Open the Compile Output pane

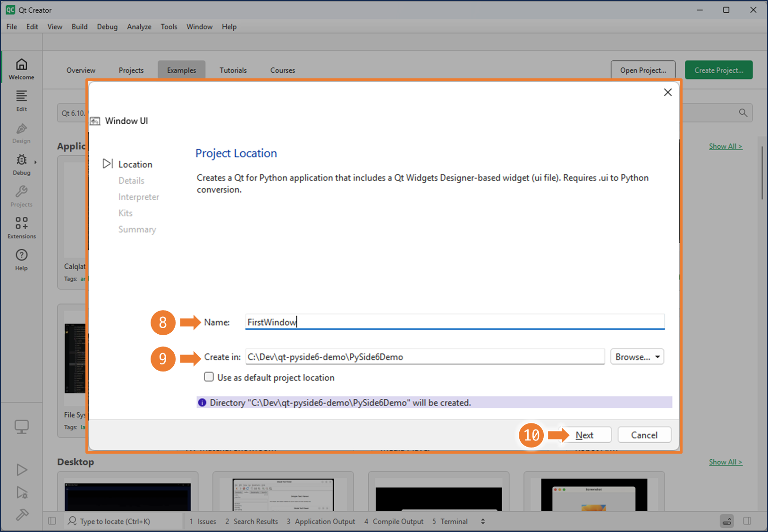tap(394, 521)
